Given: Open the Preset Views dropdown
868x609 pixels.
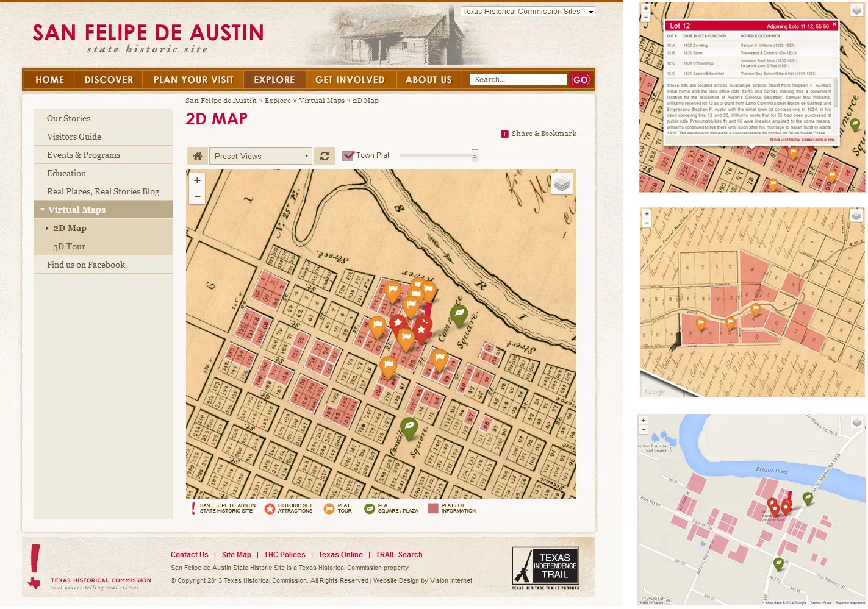Looking at the screenshot, I should point(260,156).
